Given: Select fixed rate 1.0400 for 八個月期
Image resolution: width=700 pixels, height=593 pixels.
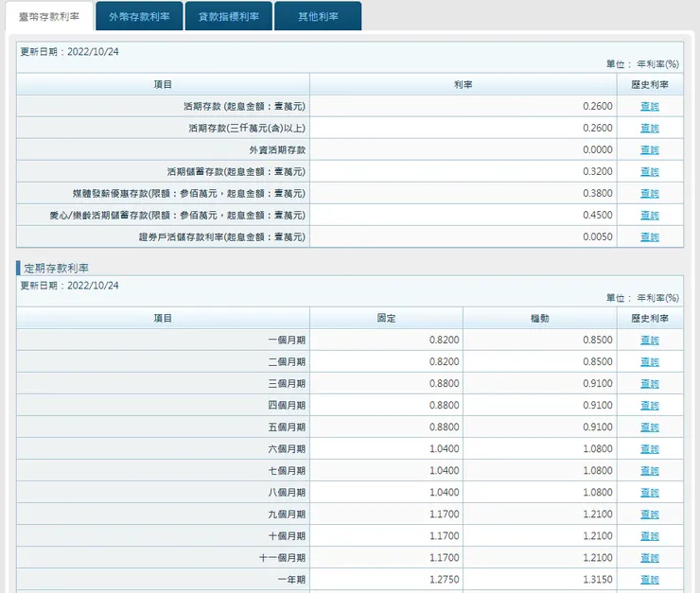Looking at the screenshot, I should [445, 493].
